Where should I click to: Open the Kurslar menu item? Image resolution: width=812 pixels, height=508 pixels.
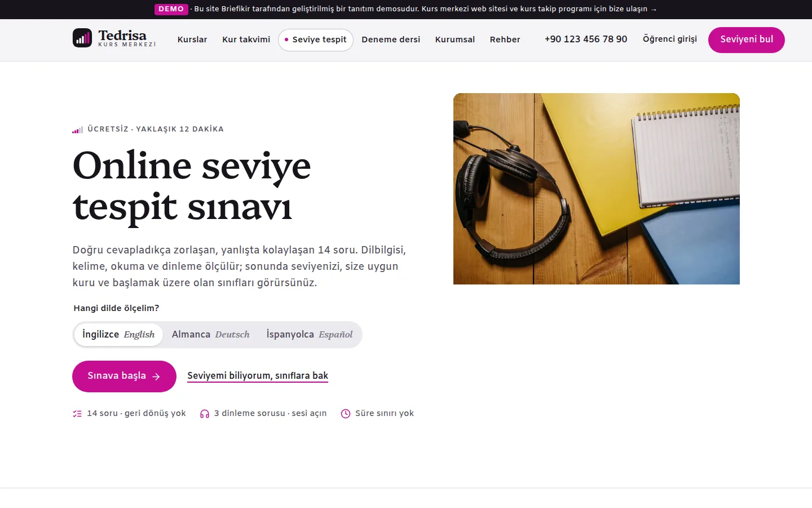tap(192, 40)
